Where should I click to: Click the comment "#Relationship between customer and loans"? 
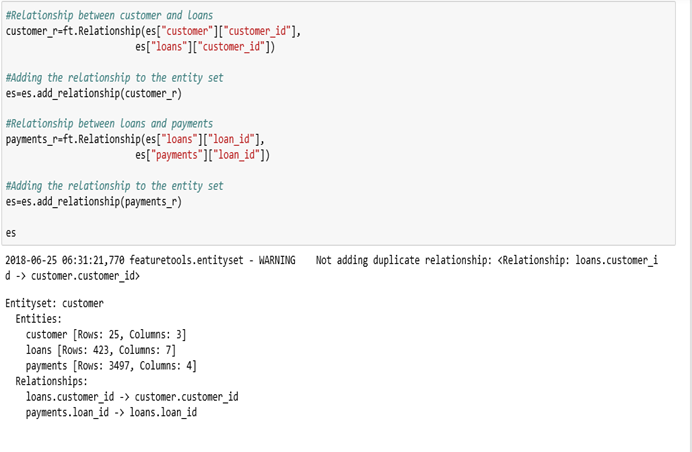[x=109, y=15]
